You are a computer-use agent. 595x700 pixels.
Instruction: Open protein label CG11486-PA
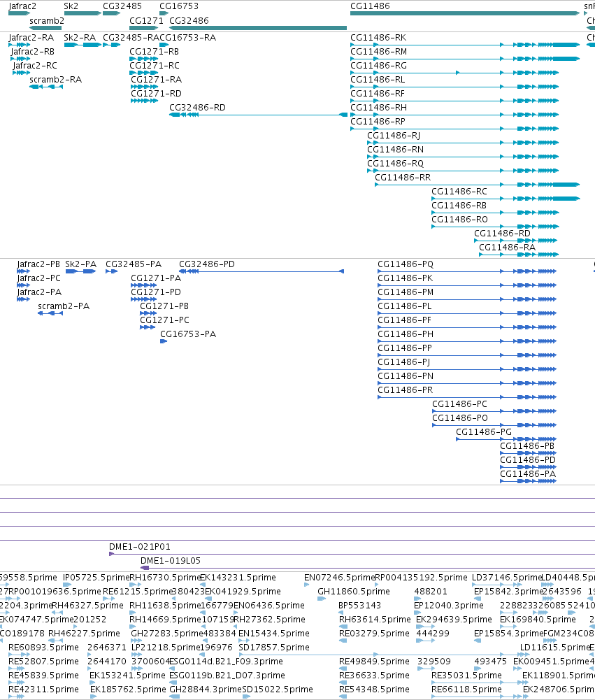[528, 474]
